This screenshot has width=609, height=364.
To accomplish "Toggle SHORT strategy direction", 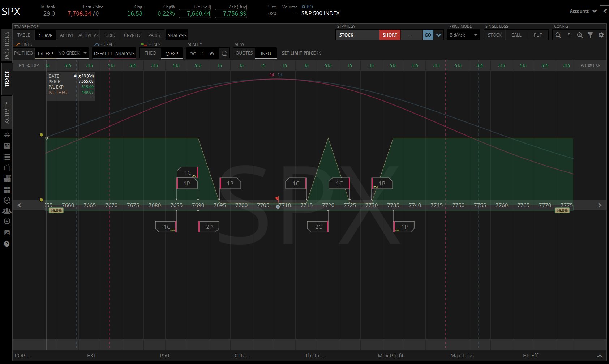I will pyautogui.click(x=390, y=35).
